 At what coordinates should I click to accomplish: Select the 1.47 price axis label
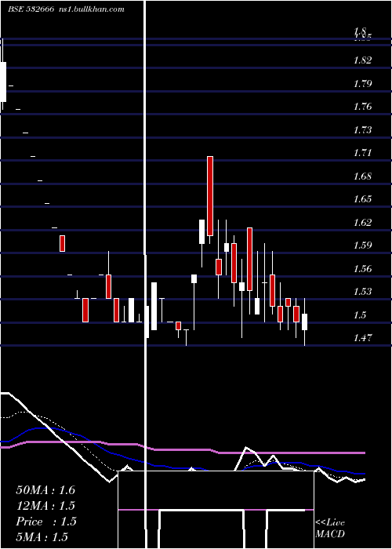tap(362, 338)
